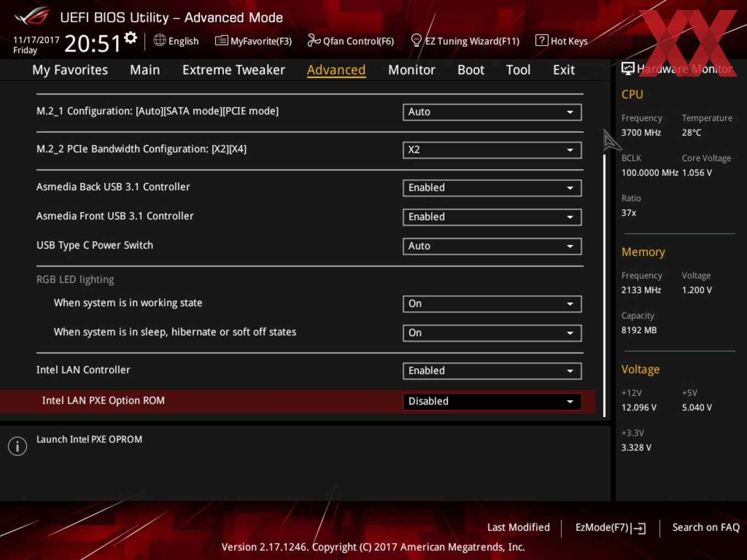The height and width of the screenshot is (560, 747).
Task: Click the settings list scrollbar
Action: pyautogui.click(x=605, y=285)
